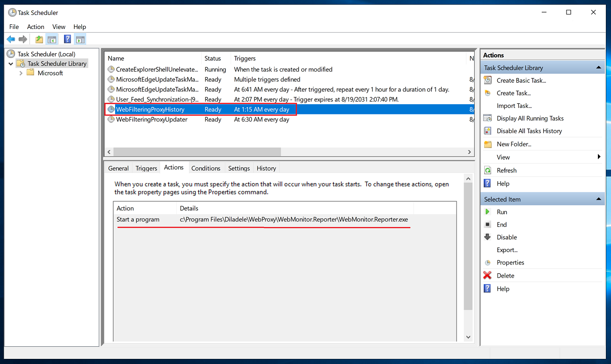Viewport: 611px width, 364px height.
Task: Toggle the Show/Hide Action Pane icon
Action: (x=80, y=39)
